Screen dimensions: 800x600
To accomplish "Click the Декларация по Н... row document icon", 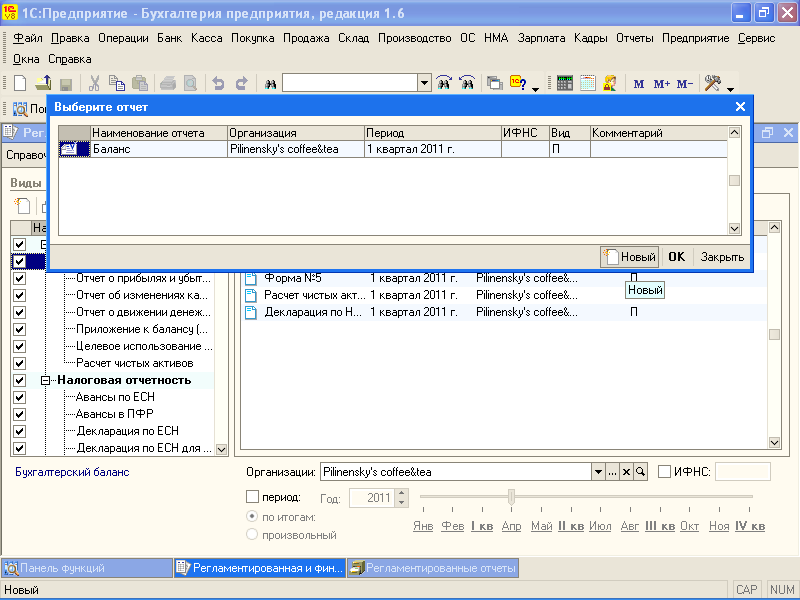I will [x=251, y=312].
